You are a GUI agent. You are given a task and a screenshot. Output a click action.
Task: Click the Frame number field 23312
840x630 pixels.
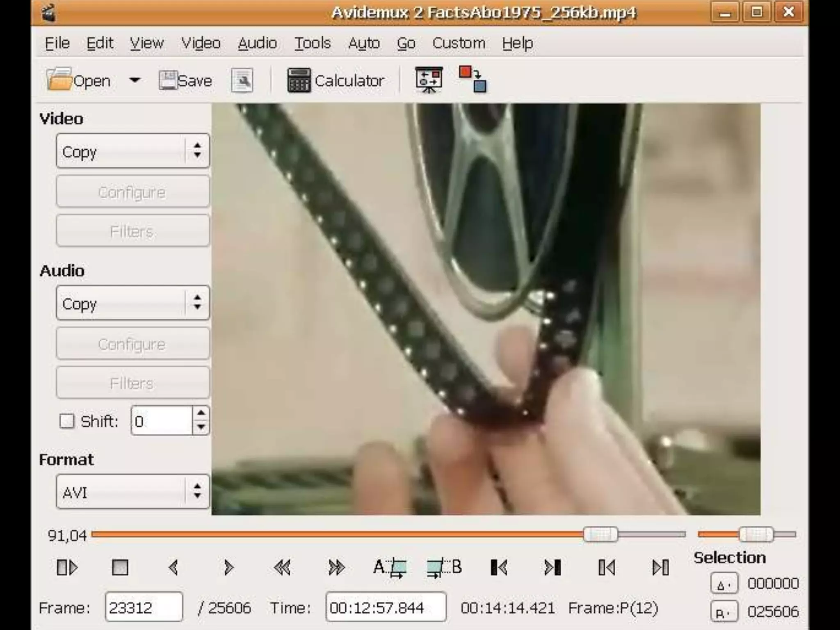(144, 607)
